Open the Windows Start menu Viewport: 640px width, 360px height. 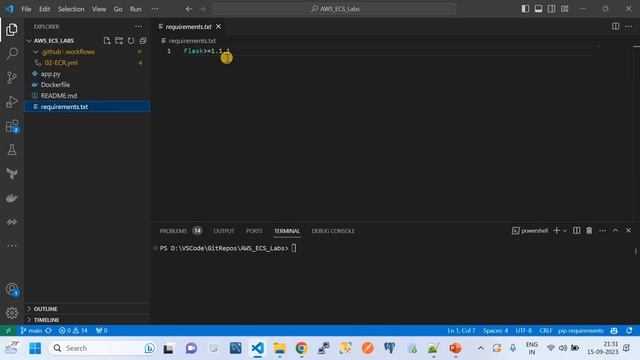(35, 348)
